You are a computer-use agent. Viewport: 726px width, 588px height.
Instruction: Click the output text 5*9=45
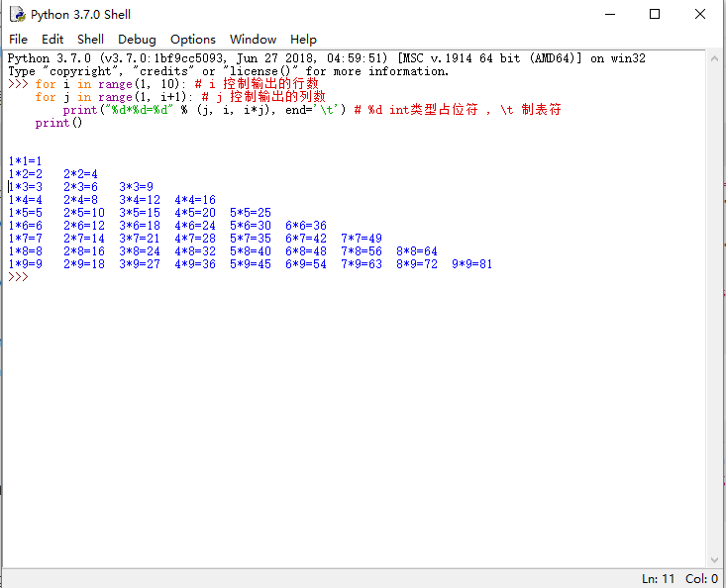251,264
